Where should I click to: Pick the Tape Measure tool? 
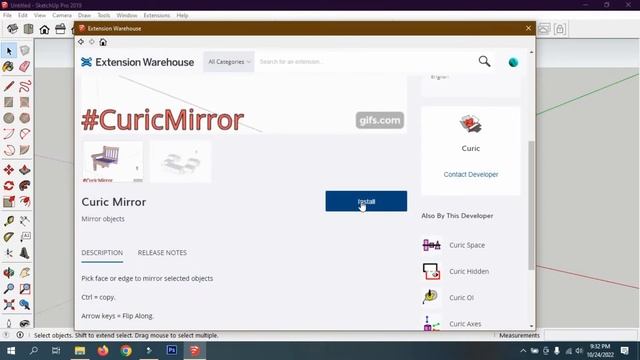pos(9,221)
